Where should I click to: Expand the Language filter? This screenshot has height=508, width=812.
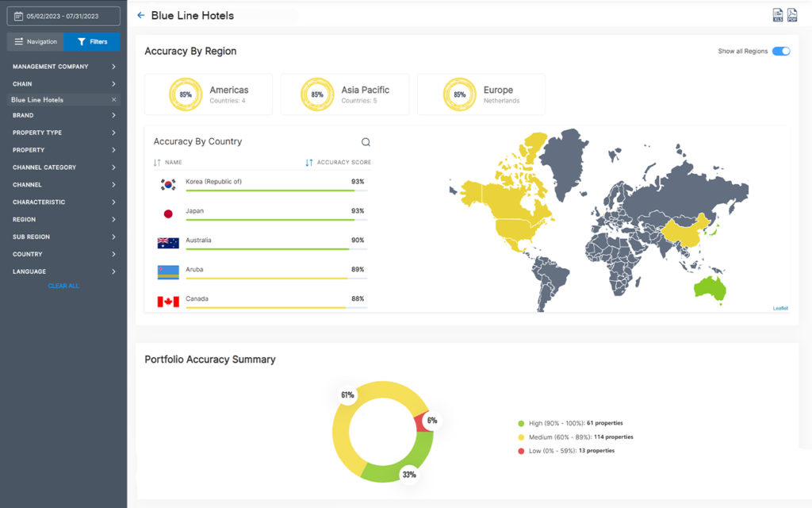click(63, 271)
